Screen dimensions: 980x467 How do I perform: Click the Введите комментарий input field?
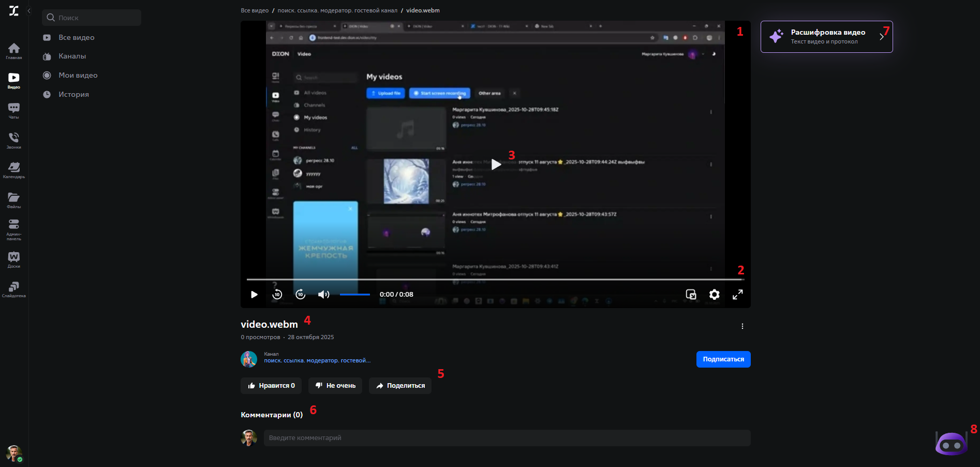coord(507,438)
